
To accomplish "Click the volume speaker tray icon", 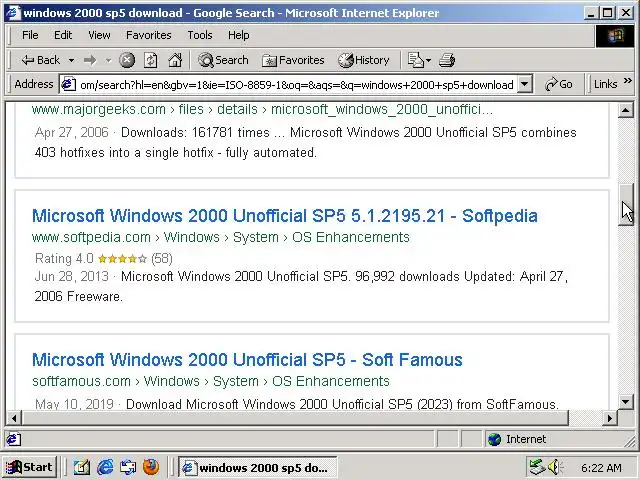I will [555, 467].
